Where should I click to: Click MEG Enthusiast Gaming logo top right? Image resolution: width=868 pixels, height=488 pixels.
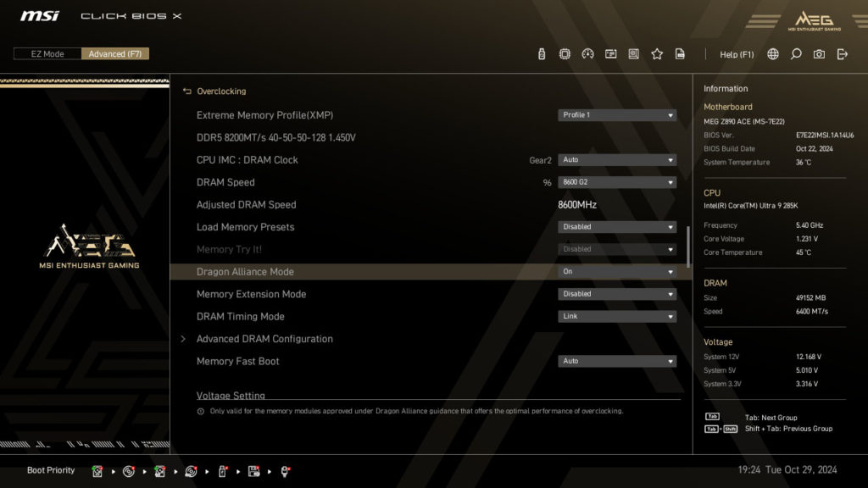coord(815,20)
